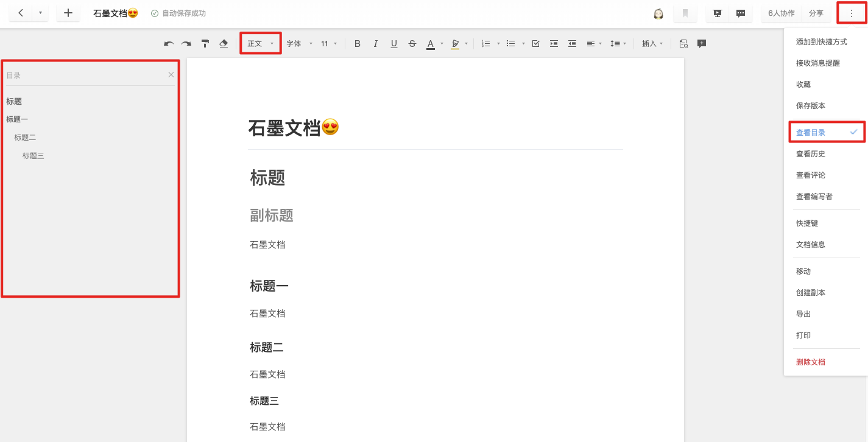Click the find and replace icon
This screenshot has height=442, width=868.
click(x=683, y=43)
